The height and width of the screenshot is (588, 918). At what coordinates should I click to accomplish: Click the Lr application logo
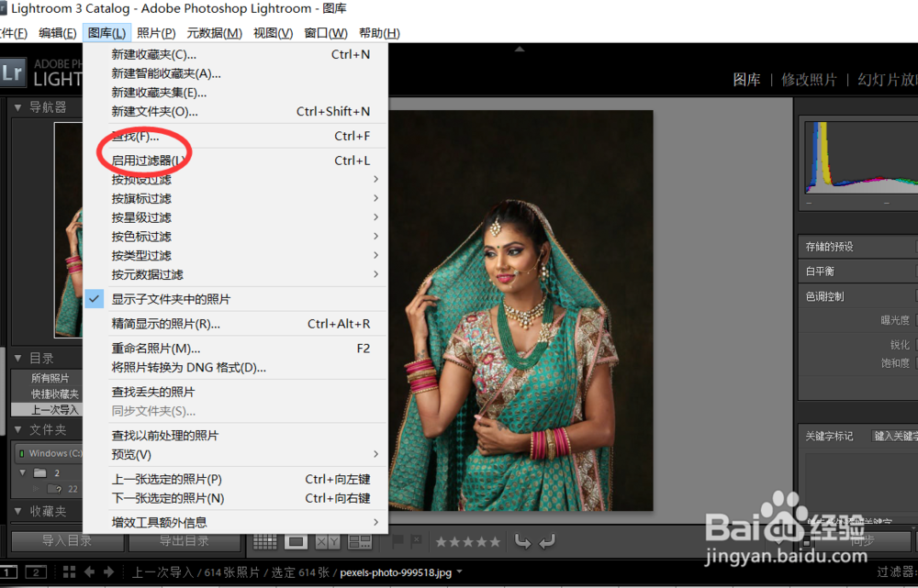[12, 72]
